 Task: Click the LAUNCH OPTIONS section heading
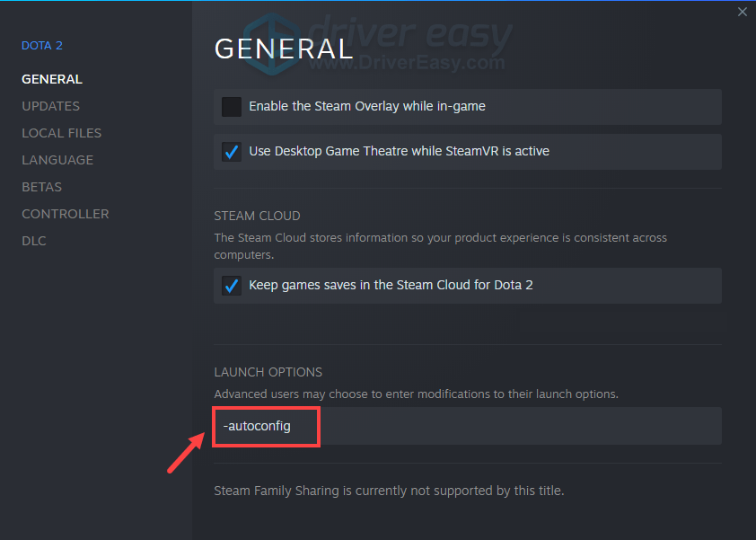tap(268, 372)
